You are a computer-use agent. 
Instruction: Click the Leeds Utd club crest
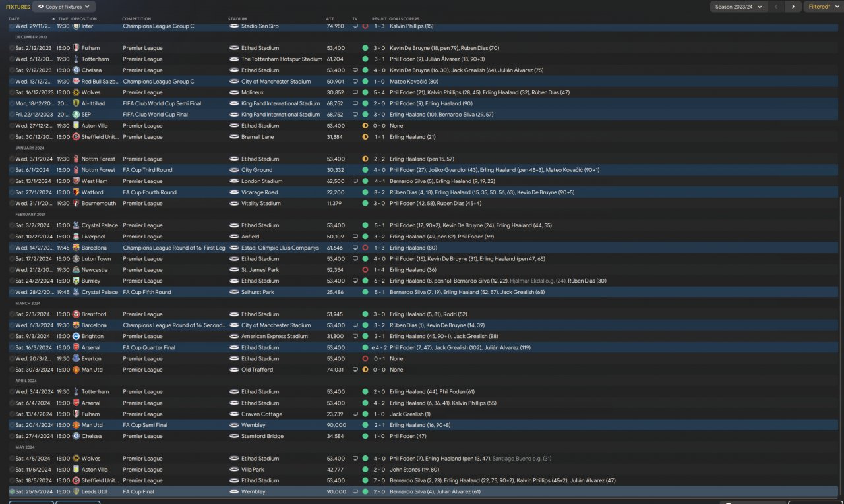coord(76,491)
